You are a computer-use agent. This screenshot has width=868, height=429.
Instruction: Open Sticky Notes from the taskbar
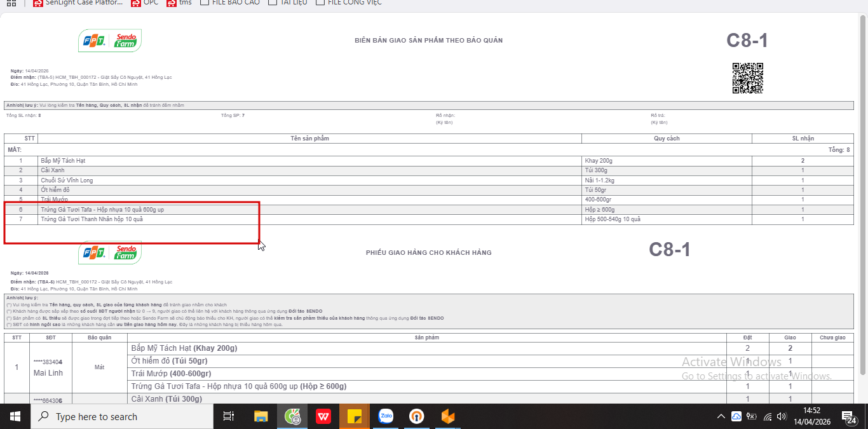tap(355, 417)
